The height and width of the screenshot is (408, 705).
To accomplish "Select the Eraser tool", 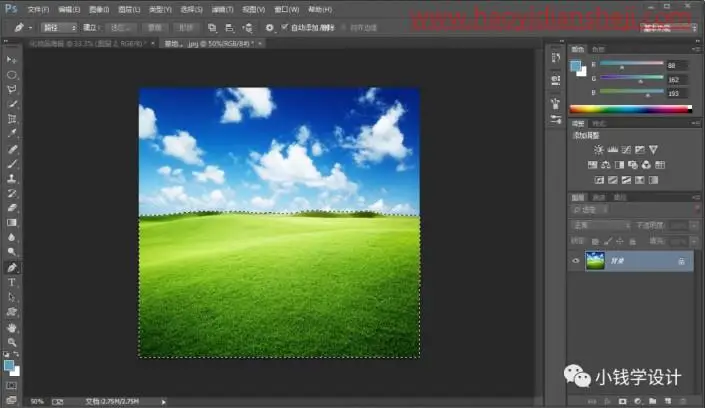I will pos(11,208).
